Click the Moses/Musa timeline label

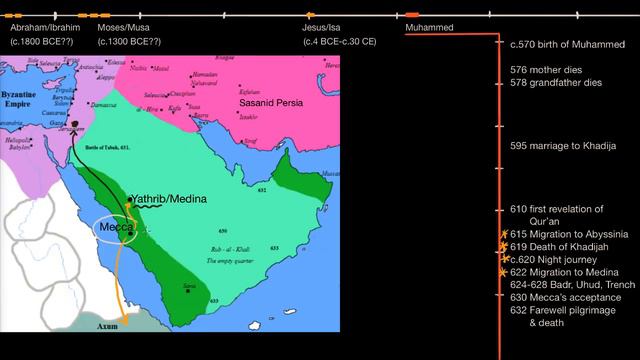coord(123,28)
